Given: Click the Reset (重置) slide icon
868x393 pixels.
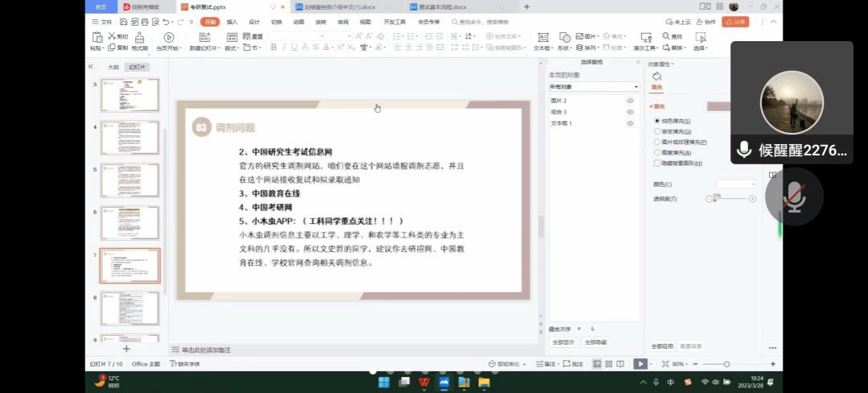Looking at the screenshot, I should [x=246, y=36].
